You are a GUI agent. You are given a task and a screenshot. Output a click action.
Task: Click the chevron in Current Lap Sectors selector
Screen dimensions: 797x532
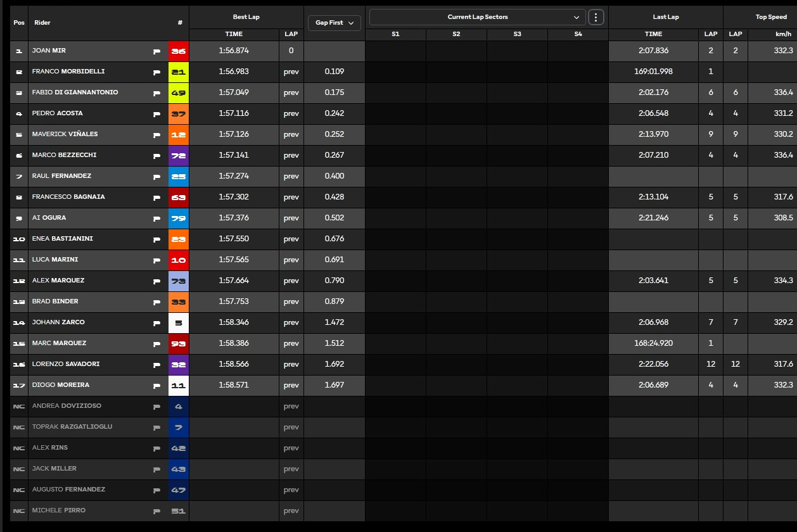(x=576, y=17)
